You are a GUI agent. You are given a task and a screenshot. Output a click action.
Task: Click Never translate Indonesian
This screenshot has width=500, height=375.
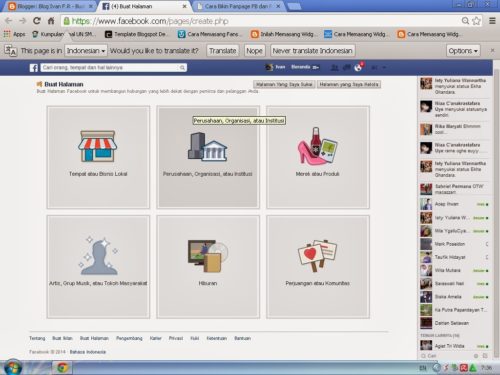[312, 51]
